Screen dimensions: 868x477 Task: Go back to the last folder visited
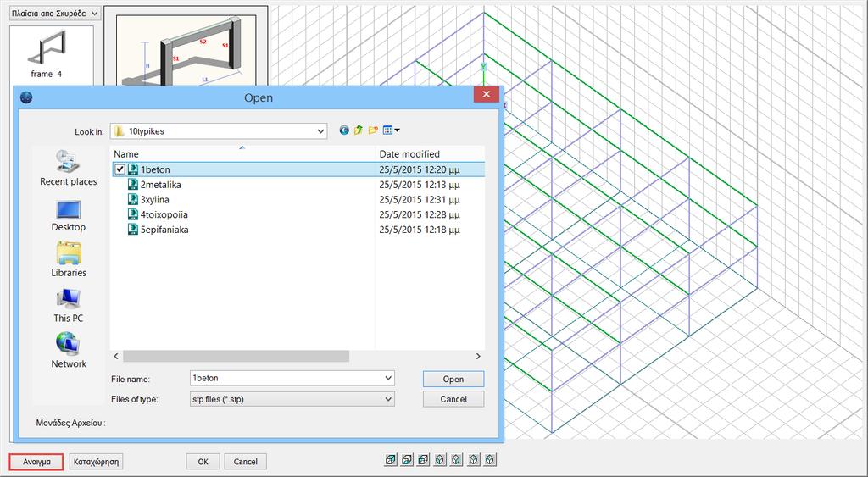[x=344, y=130]
